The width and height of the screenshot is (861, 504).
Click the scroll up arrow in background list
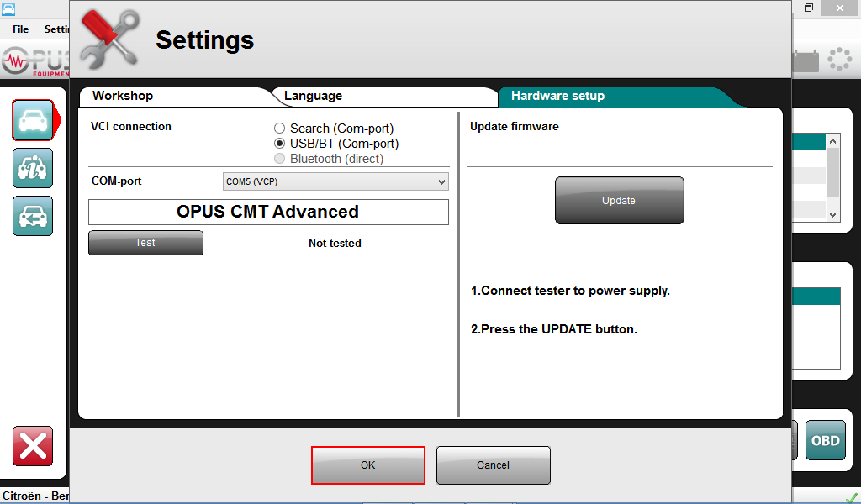pos(833,141)
